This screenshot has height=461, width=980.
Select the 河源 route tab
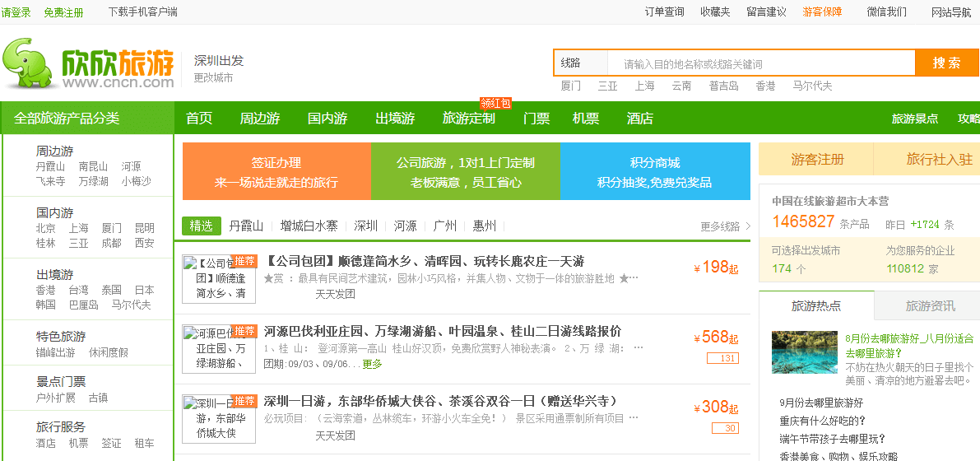(405, 226)
